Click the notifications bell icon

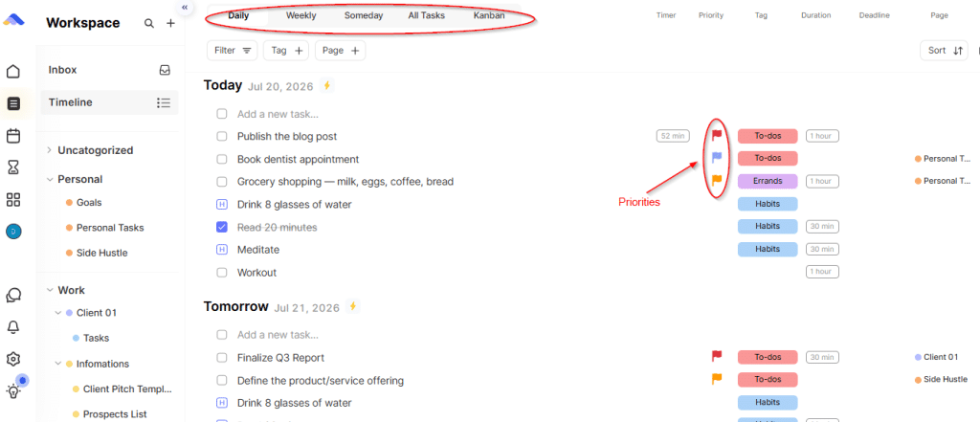(x=13, y=327)
